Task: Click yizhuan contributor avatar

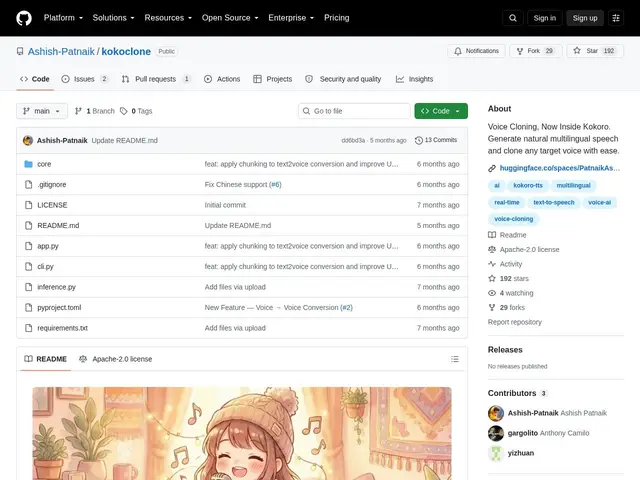Action: coord(496,453)
